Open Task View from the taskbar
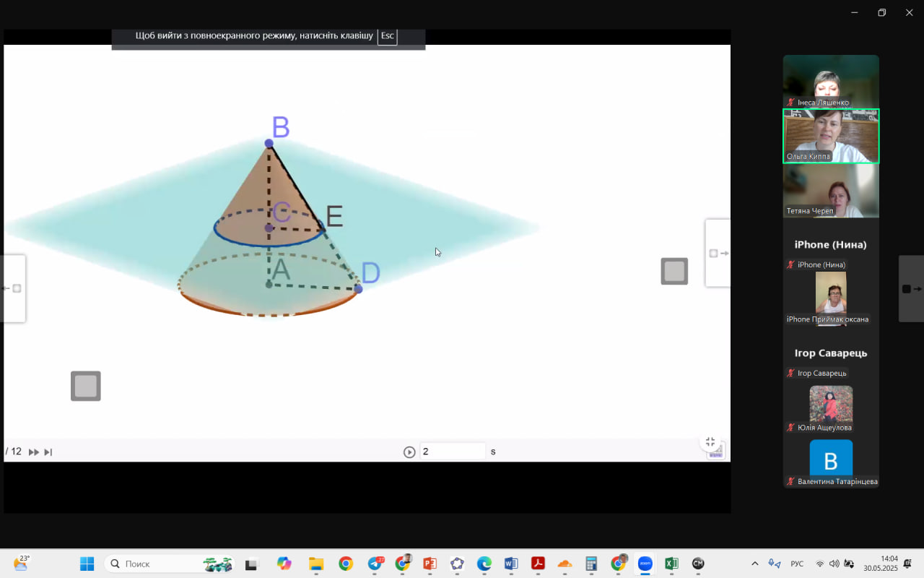This screenshot has width=924, height=578. click(x=251, y=564)
